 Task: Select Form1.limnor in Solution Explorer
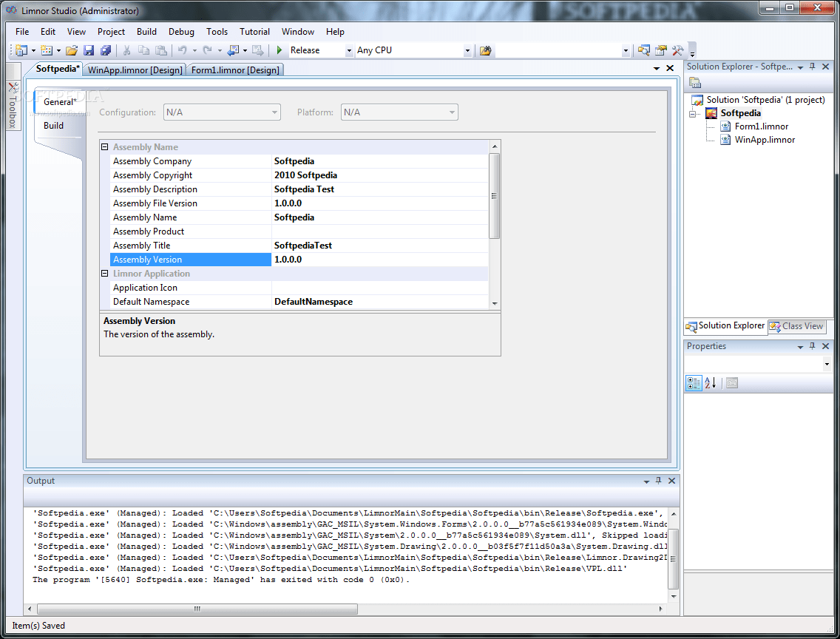[x=762, y=126]
